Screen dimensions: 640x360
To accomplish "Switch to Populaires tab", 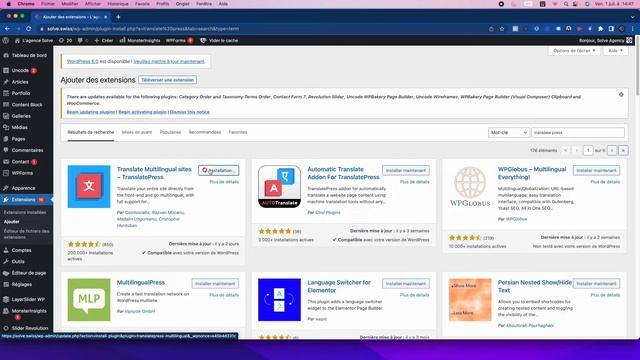I will click(x=170, y=132).
